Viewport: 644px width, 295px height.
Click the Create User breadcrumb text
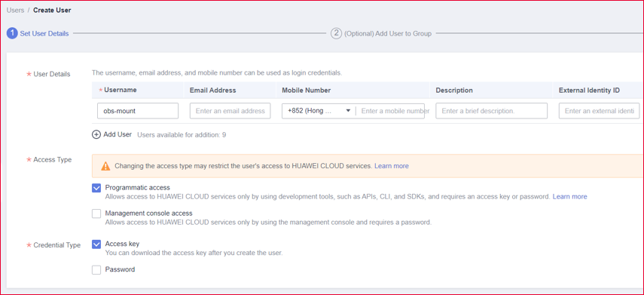[52, 11]
